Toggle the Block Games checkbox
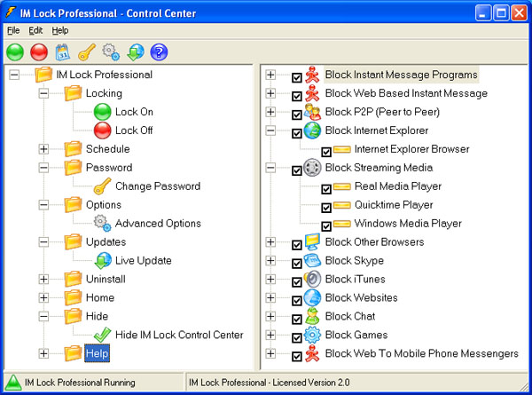 [297, 338]
